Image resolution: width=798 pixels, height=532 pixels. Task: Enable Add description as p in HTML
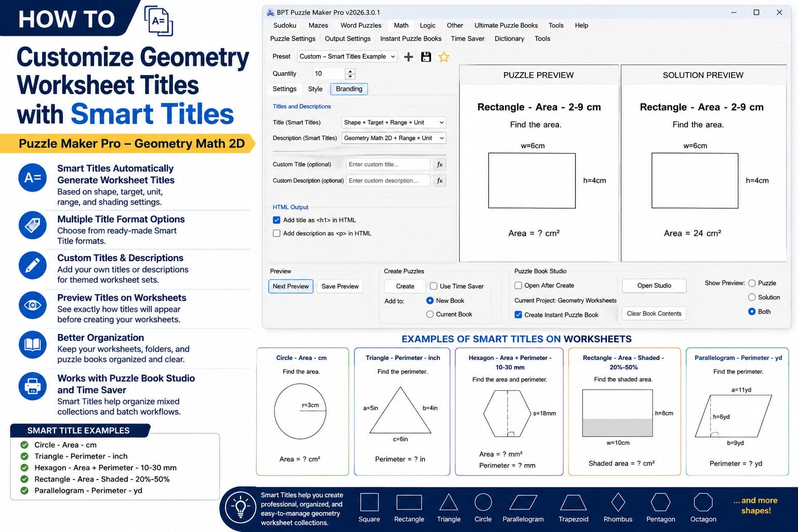[x=276, y=233]
